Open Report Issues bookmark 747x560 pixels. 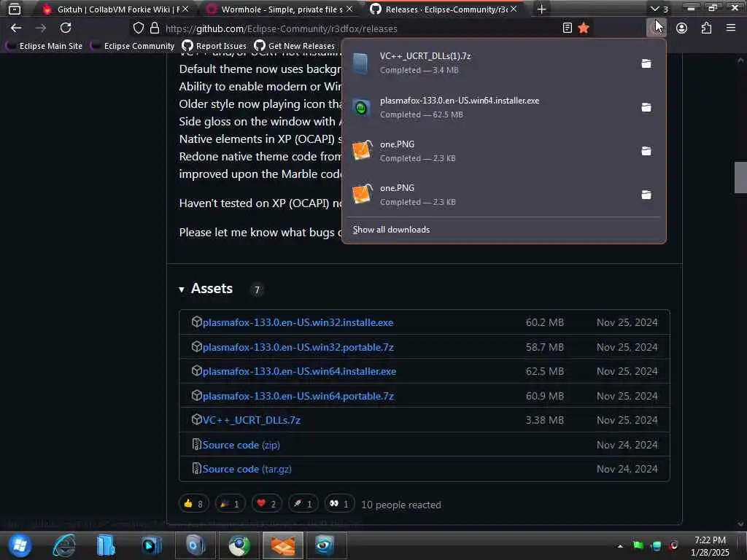pos(214,46)
